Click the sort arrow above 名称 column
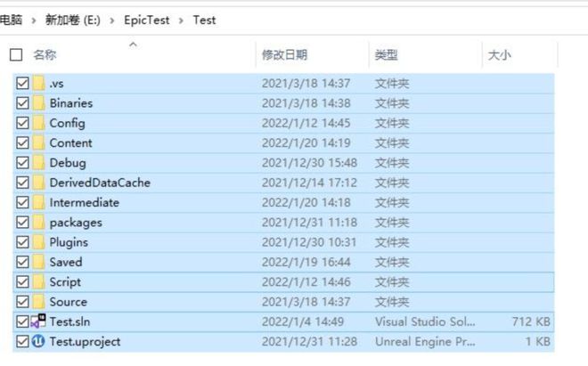 pyautogui.click(x=133, y=44)
